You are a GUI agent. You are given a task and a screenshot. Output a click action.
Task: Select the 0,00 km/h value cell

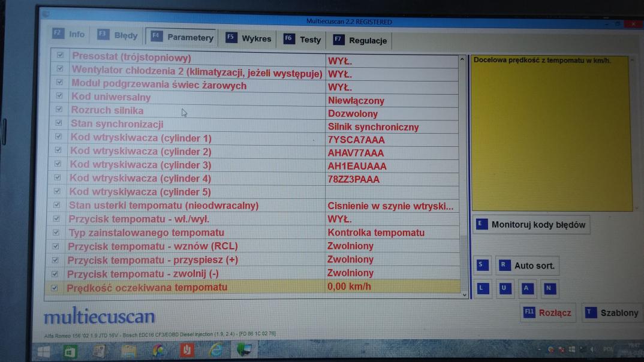click(392, 286)
